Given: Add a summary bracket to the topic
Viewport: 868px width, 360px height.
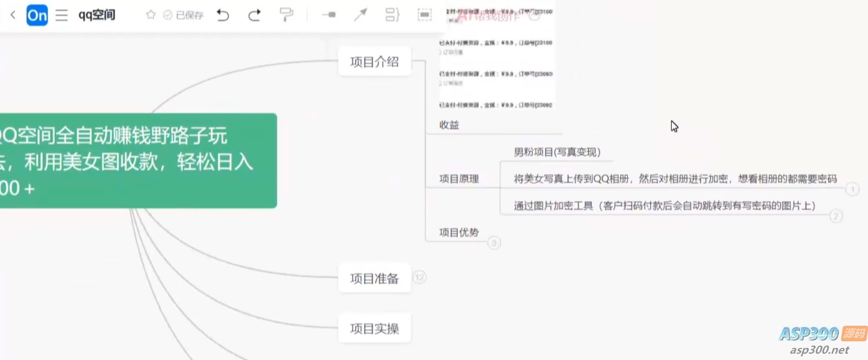Looking at the screenshot, I should point(392,15).
